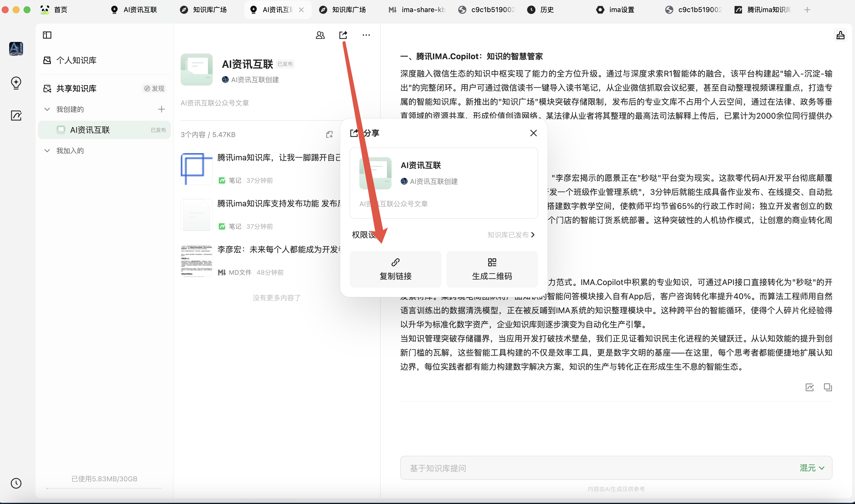Open the notes edit icon in left rail
855x504 pixels.
pos(16,116)
